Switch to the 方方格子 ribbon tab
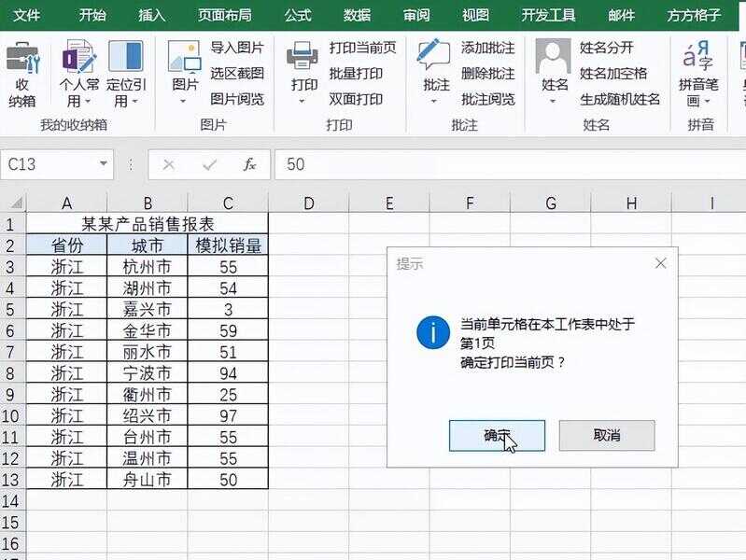The image size is (746, 560). 694,15
